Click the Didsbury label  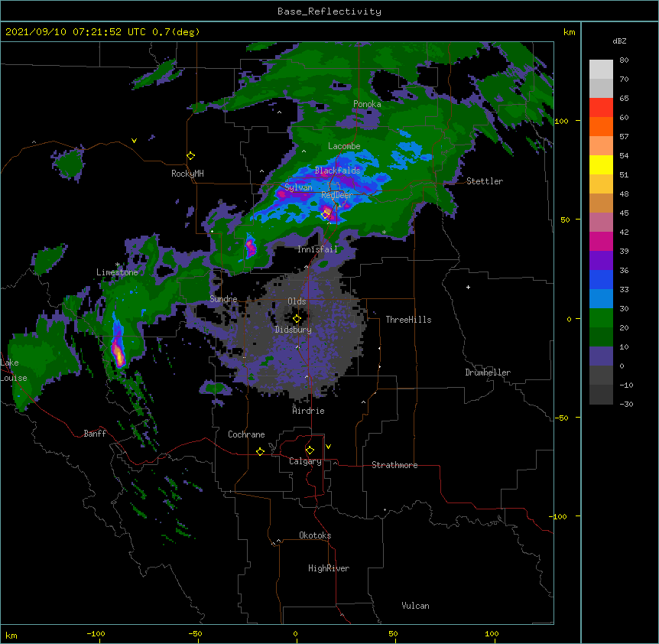pos(294,330)
